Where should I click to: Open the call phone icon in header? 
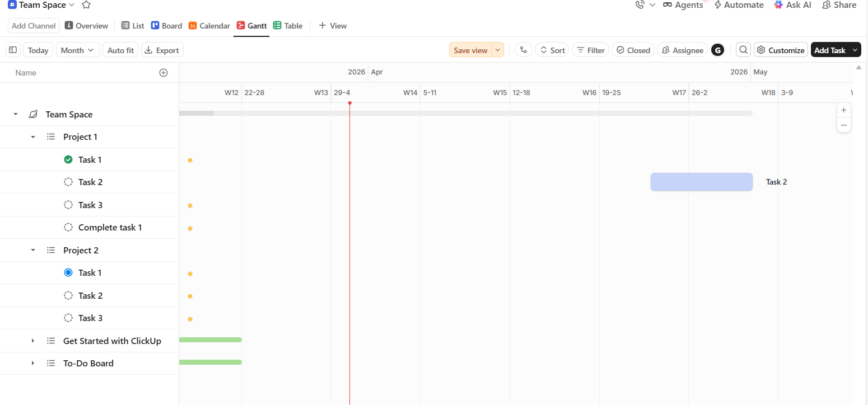click(640, 5)
